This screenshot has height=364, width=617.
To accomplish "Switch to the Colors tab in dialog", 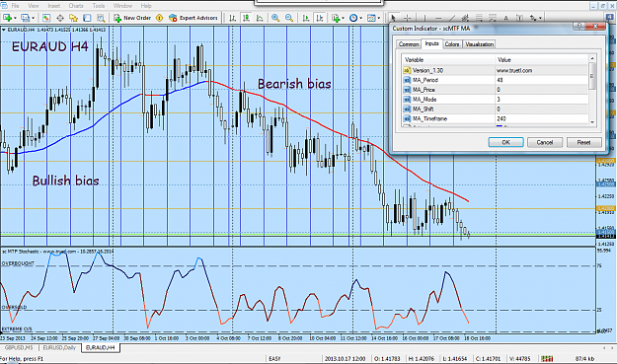I will tap(452, 44).
